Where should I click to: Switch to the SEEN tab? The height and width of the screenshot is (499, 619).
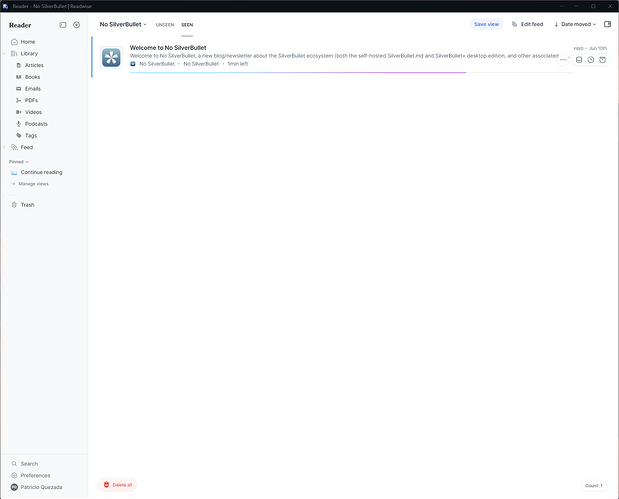(x=187, y=25)
